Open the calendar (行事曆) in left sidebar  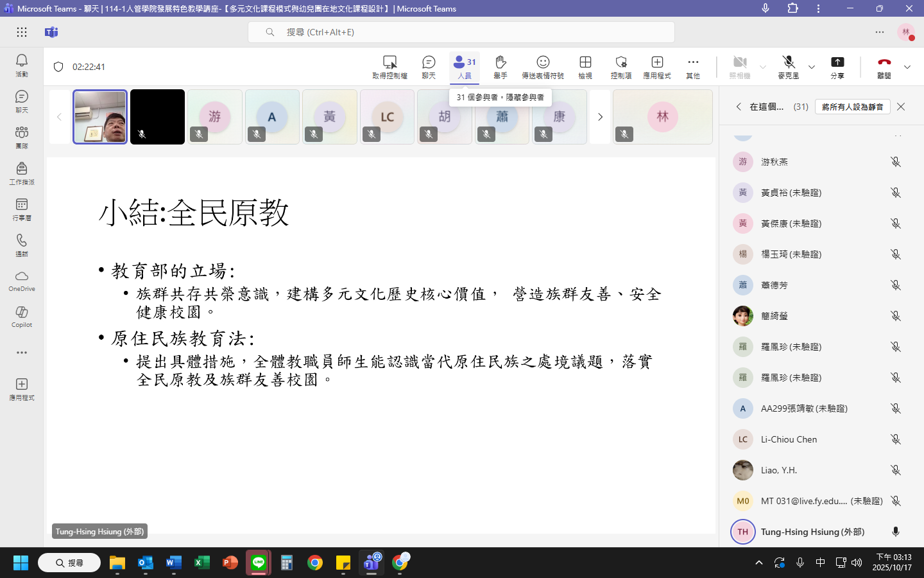click(x=22, y=209)
